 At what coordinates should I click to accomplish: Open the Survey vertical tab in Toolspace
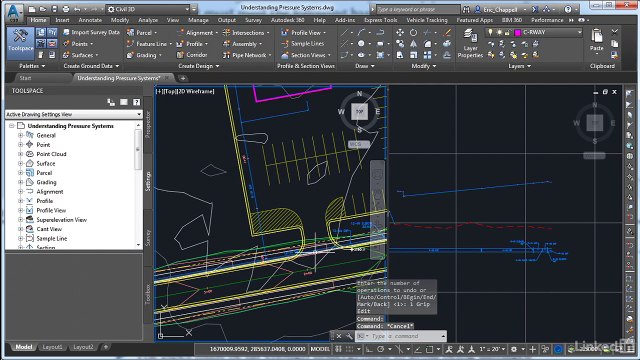148,237
